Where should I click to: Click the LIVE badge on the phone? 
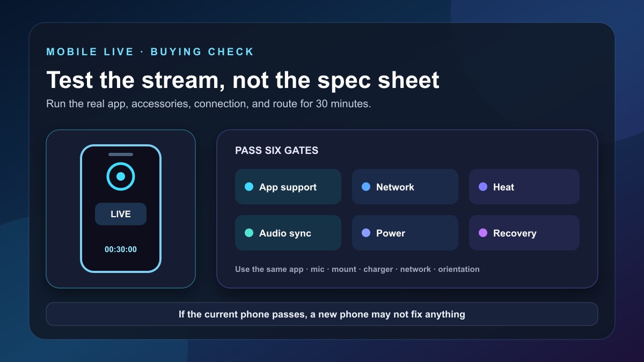tap(121, 214)
